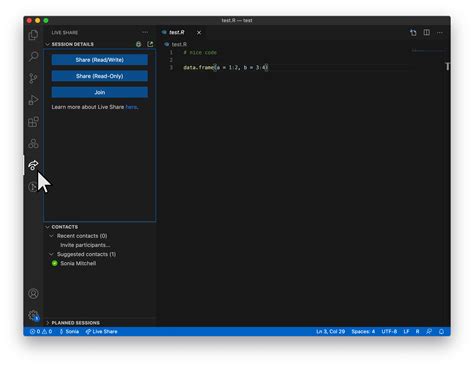This screenshot has height=367, width=474.
Task: Click the Share (Read/Write) button
Action: click(x=100, y=60)
